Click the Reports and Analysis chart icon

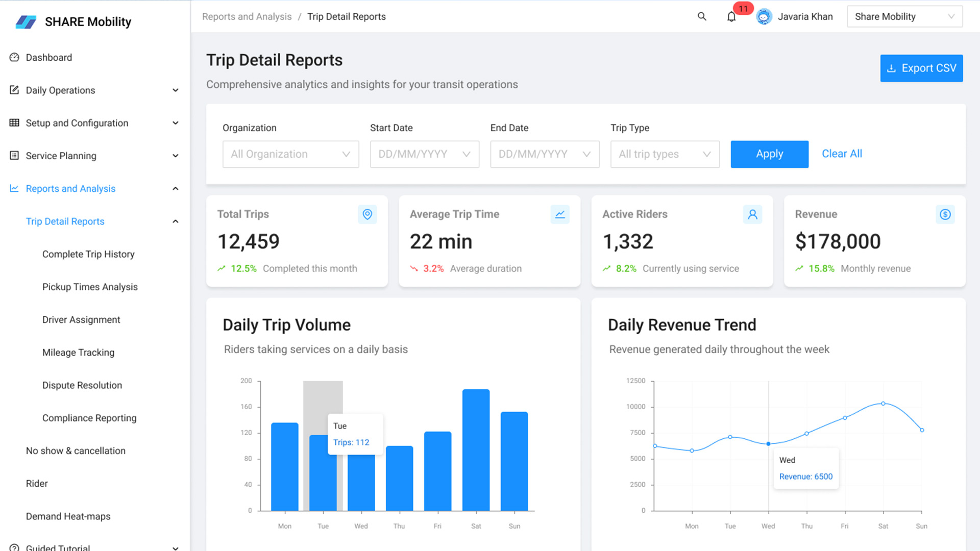pyautogui.click(x=14, y=188)
